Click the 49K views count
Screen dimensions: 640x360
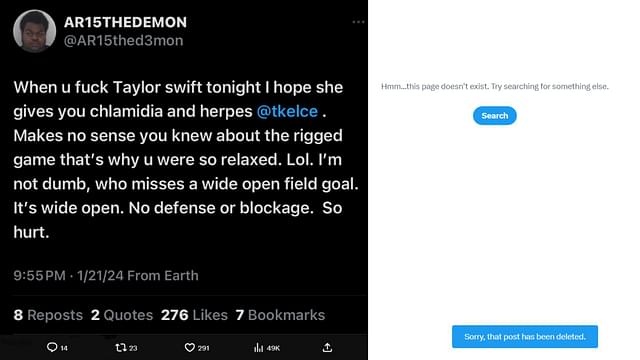click(x=273, y=348)
